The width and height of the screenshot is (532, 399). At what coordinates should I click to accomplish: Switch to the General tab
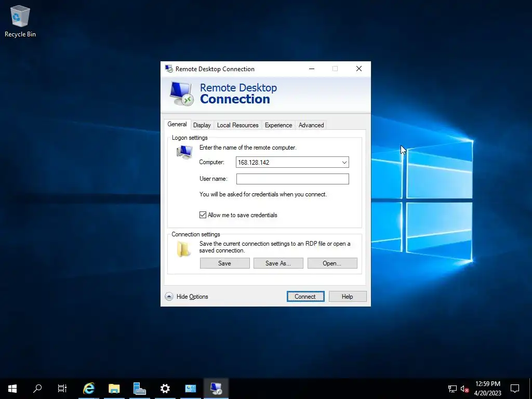click(x=177, y=124)
